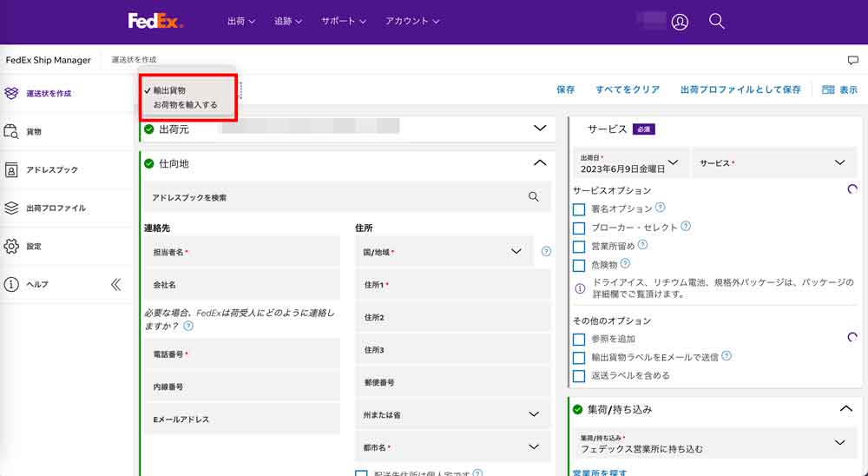
Task: Check the 参照を追加 option
Action: [x=578, y=339]
